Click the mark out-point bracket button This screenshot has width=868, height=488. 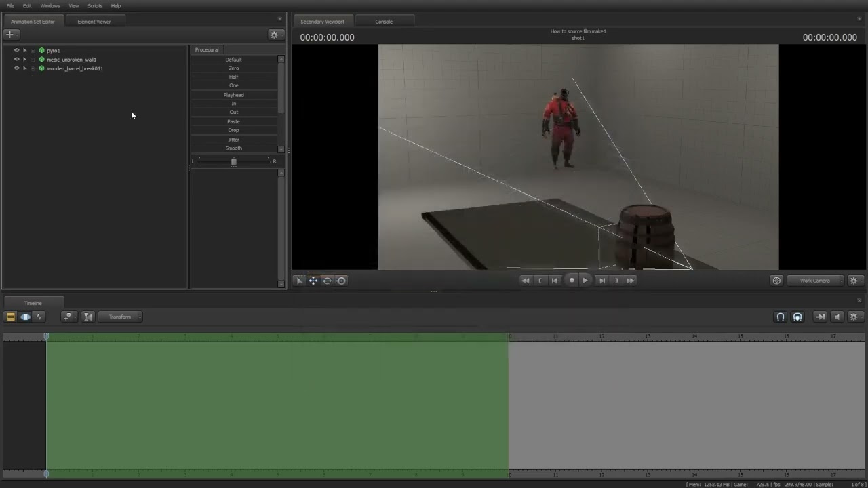click(x=616, y=281)
